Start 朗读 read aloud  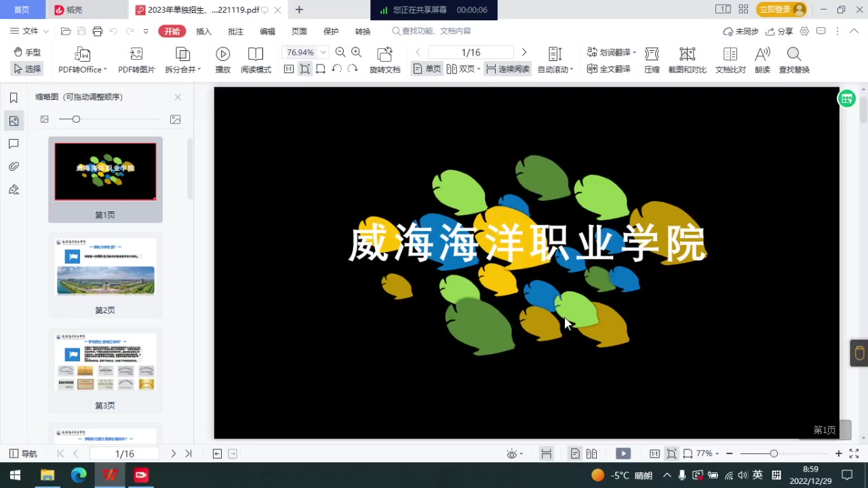click(762, 60)
